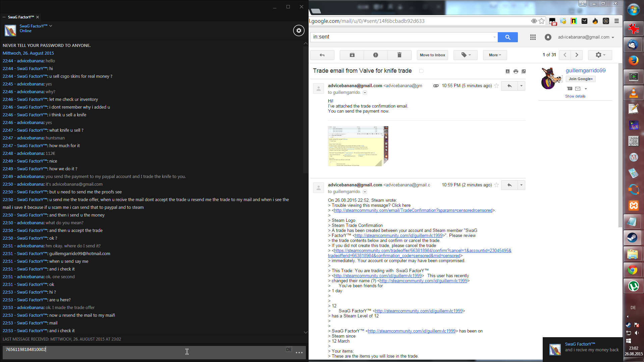The height and width of the screenshot is (362, 644).
Task: Toggle the importance marker beside the subject
Action: tap(421, 71)
